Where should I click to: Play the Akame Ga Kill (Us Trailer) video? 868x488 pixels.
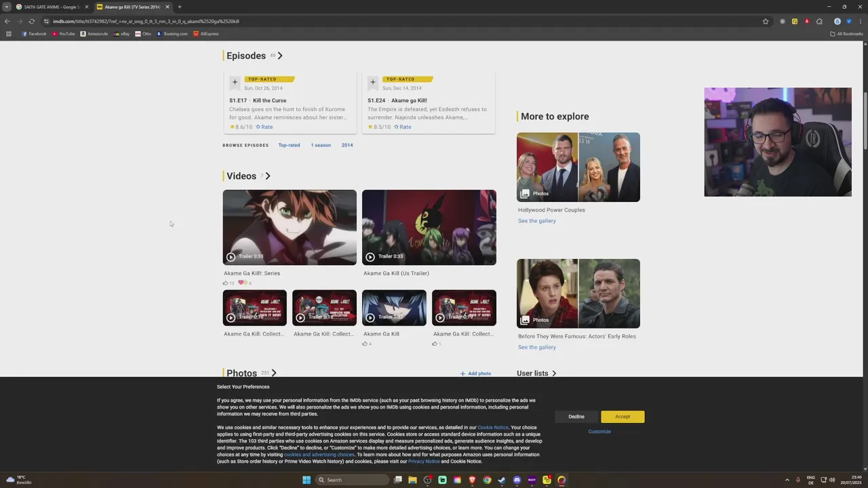point(429,227)
